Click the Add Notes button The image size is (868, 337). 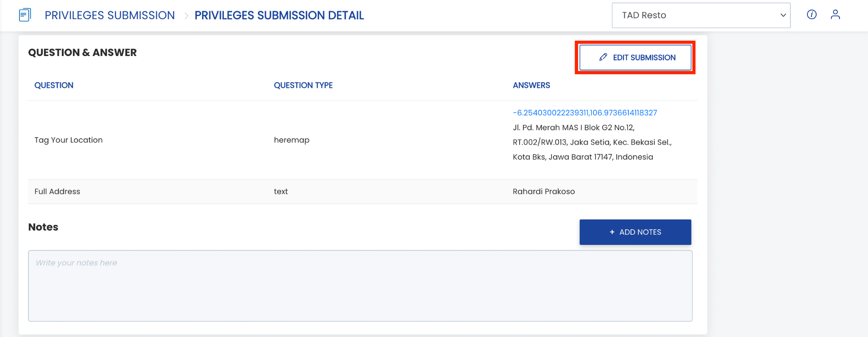pos(635,232)
